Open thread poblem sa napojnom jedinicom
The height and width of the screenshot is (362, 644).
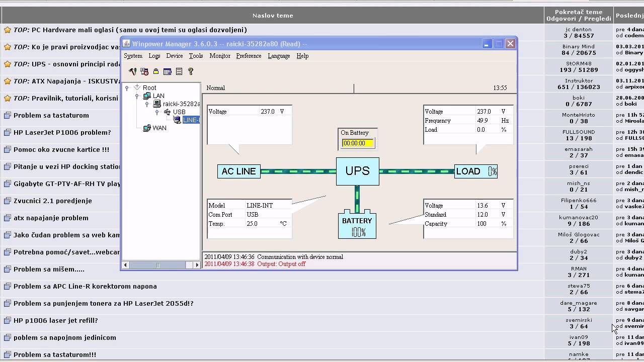[65, 338]
